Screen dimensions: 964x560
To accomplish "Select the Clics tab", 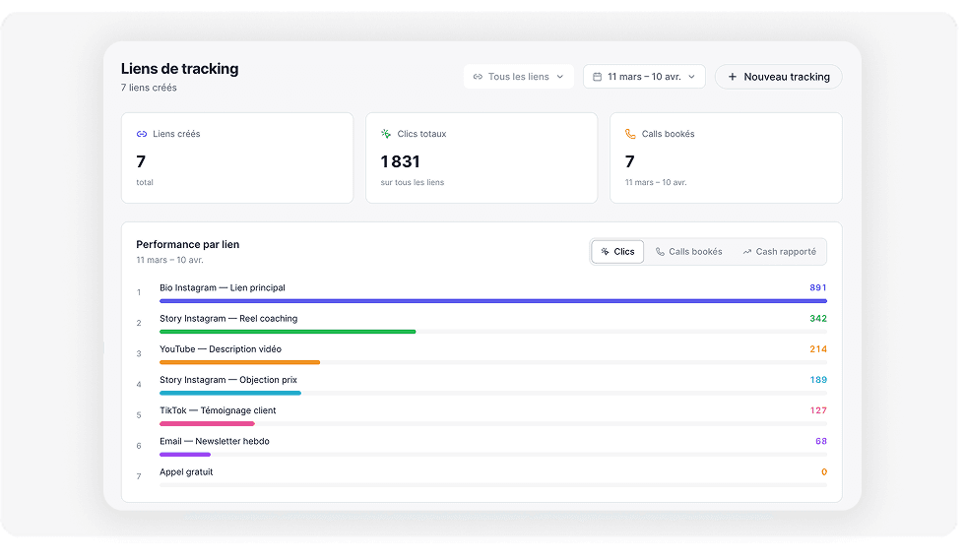I will [617, 251].
